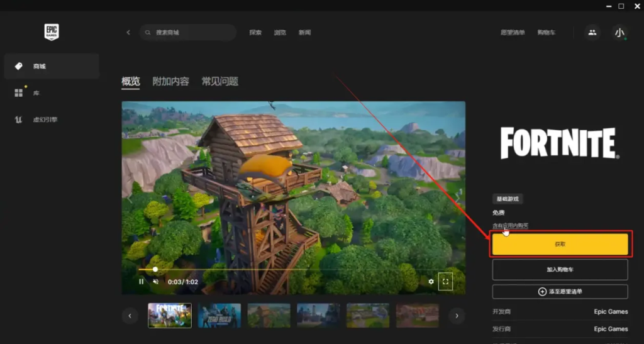Screen dimensions: 644x344
Task: Click the 搜索商城 search field
Action: 188,33
